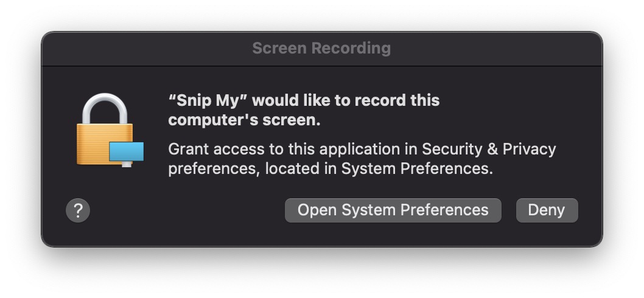Click the silver shackle of the padlock

(105, 109)
